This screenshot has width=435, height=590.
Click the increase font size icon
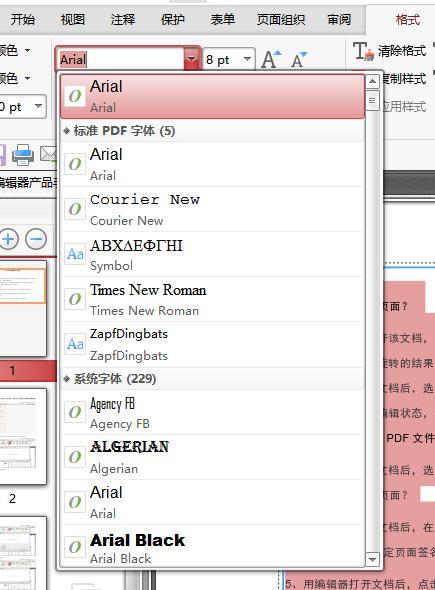tap(271, 59)
